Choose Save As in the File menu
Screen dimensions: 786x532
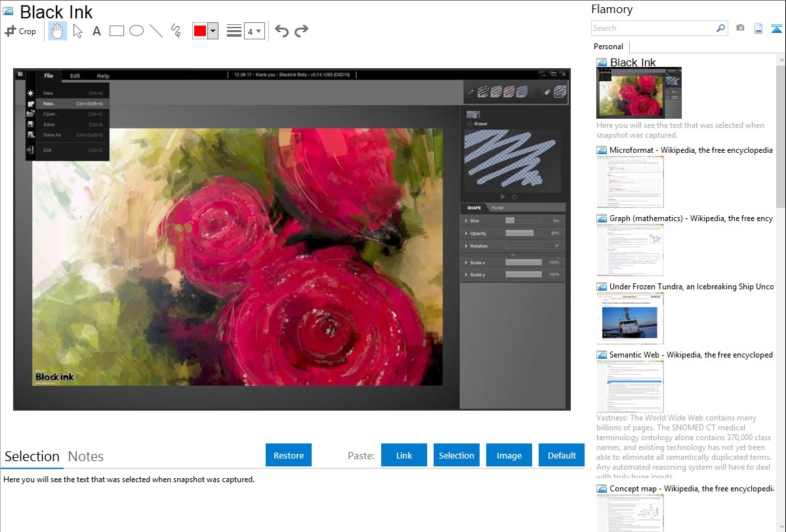73,135
